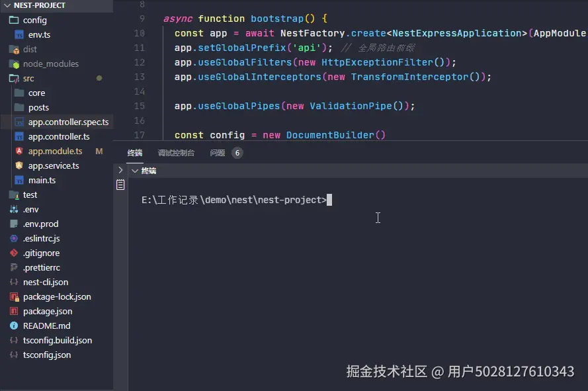Click the green modified indicator dot beside src

(99, 78)
